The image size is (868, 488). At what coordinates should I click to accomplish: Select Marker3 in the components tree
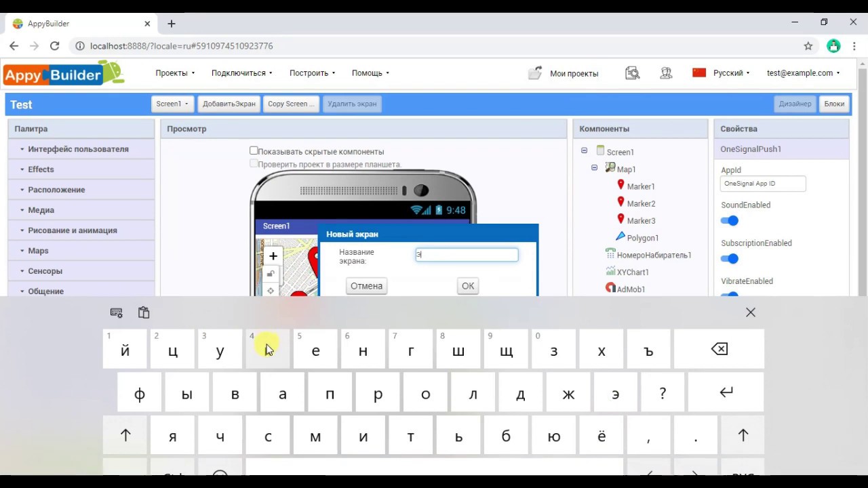pyautogui.click(x=641, y=221)
